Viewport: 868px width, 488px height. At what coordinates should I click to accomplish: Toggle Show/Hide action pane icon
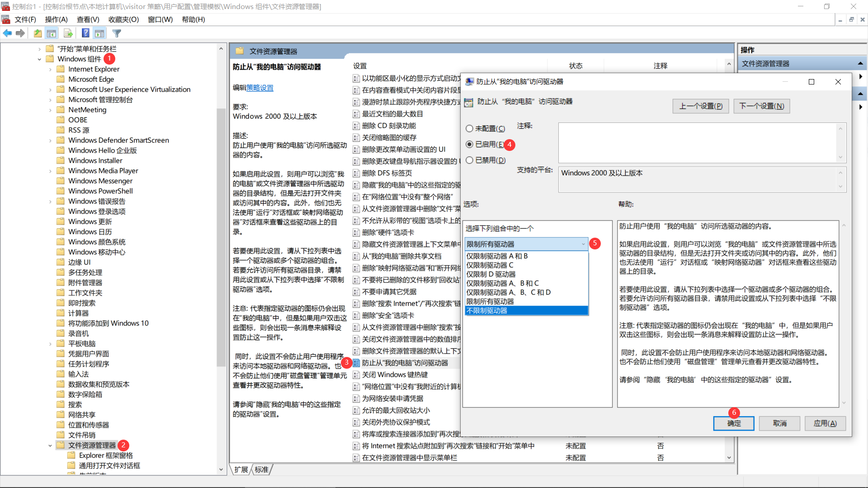(99, 33)
